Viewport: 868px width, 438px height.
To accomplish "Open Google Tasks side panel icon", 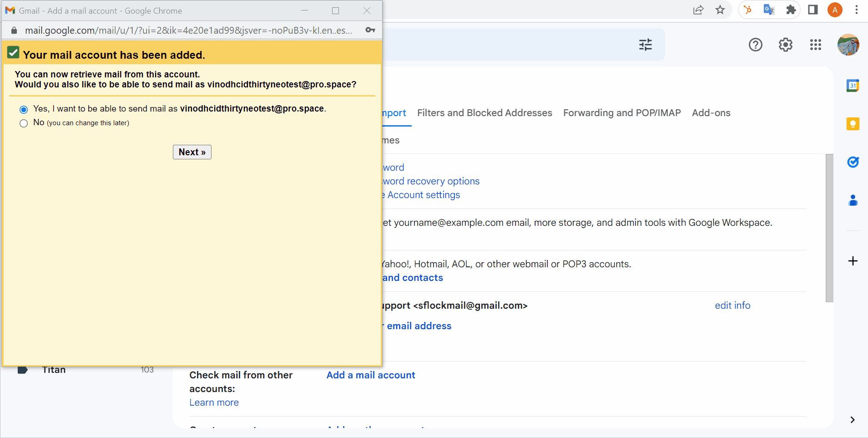I will tap(853, 162).
